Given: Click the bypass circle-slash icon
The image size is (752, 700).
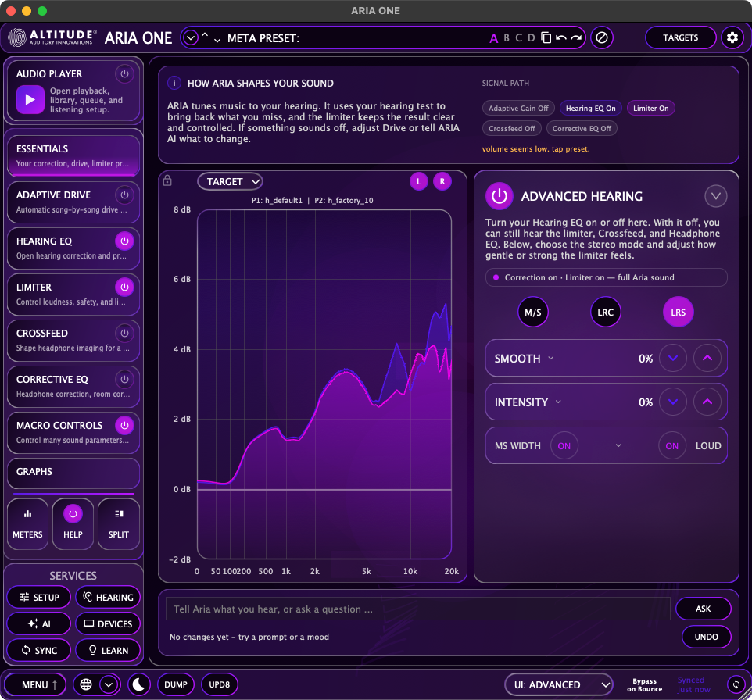Looking at the screenshot, I should [x=602, y=37].
